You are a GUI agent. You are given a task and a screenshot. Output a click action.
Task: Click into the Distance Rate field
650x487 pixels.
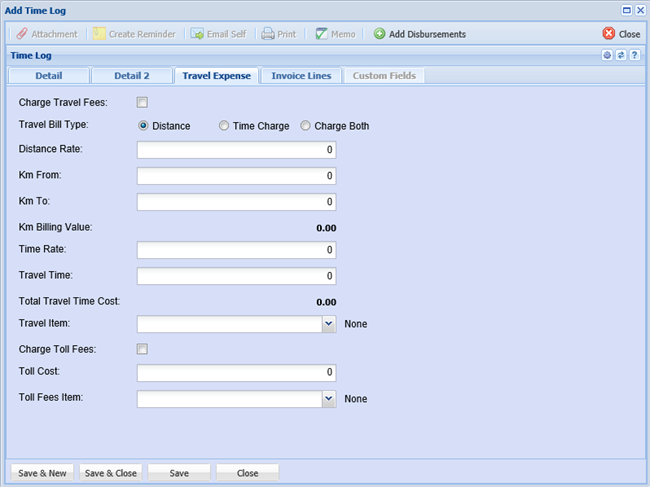[x=236, y=150]
